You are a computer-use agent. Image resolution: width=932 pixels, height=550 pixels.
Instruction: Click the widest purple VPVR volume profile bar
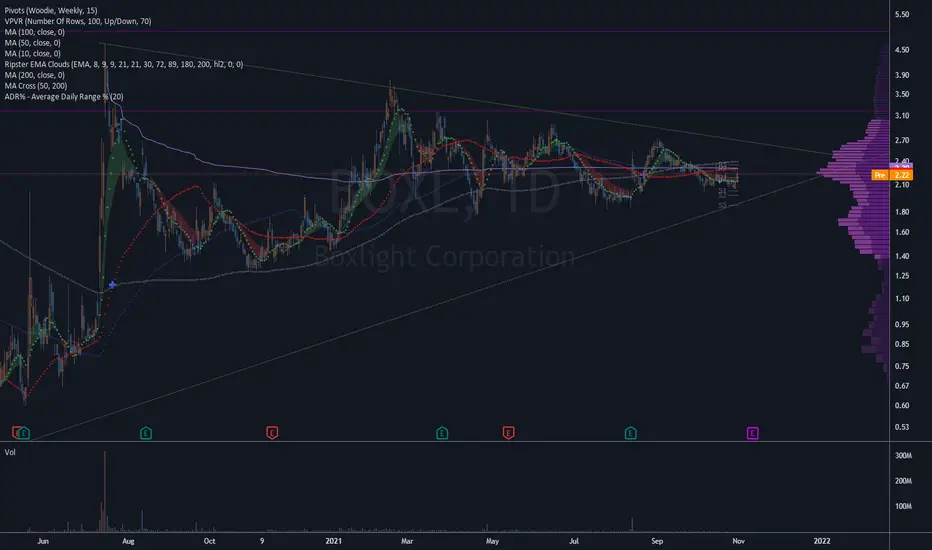(853, 174)
